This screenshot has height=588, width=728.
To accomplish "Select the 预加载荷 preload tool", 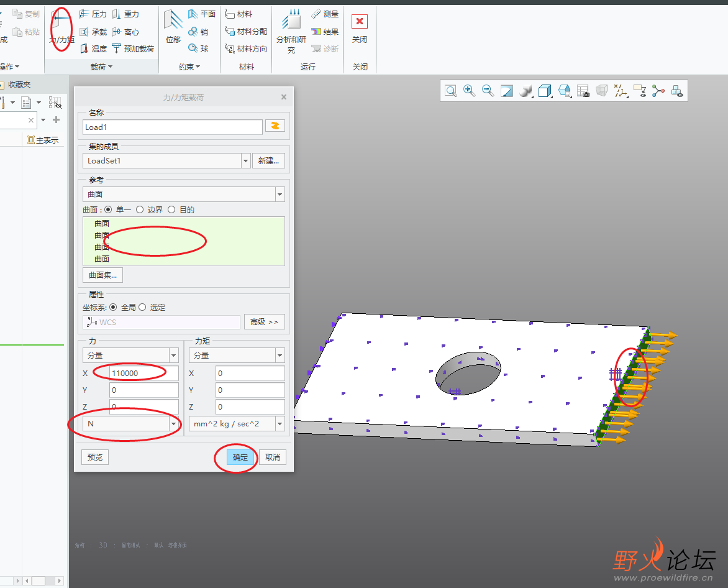I will (x=133, y=48).
